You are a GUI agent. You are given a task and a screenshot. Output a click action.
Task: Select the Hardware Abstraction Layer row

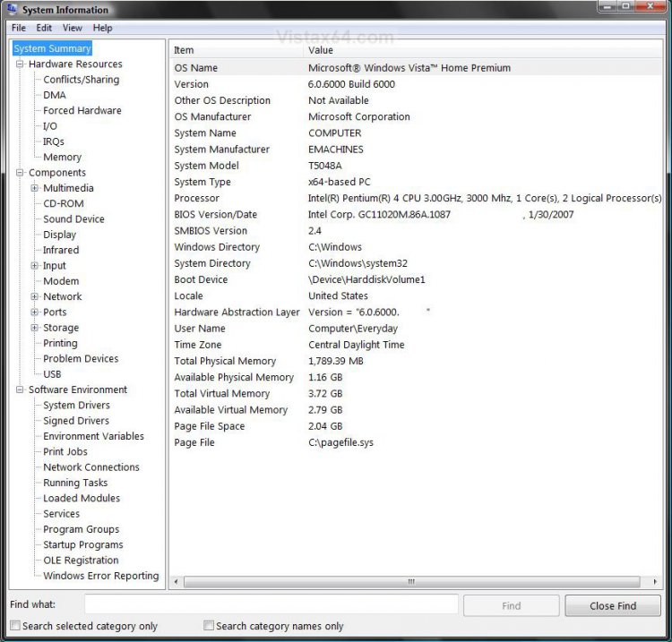417,312
